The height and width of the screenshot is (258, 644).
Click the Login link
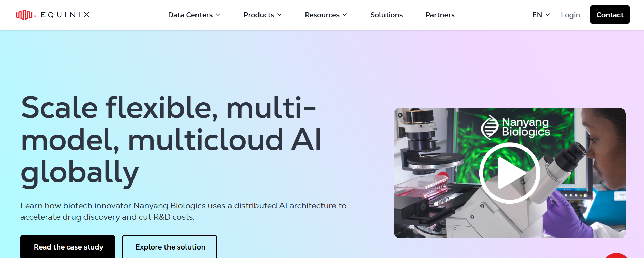point(570,15)
